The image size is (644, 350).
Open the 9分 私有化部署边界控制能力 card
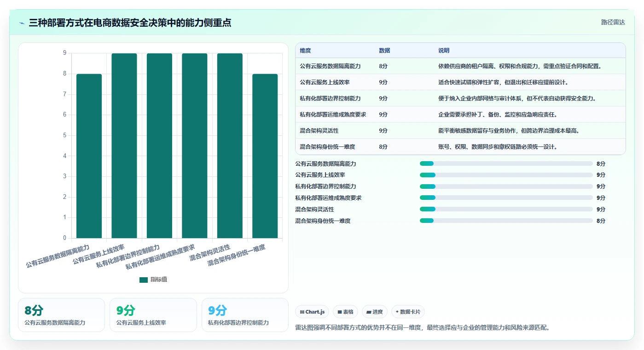click(245, 315)
